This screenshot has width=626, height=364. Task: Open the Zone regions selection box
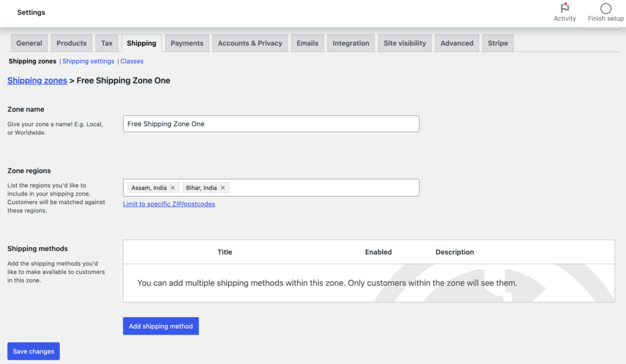click(x=318, y=187)
